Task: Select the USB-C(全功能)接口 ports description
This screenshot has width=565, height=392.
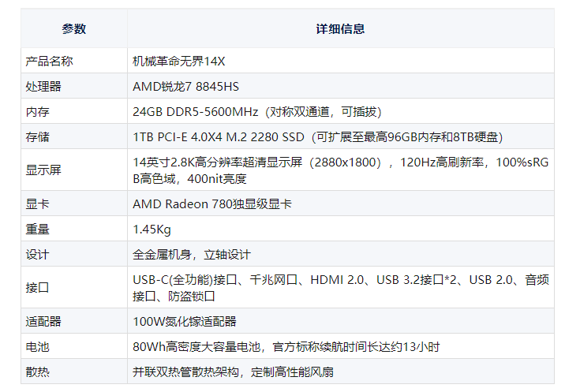Action: click(x=341, y=288)
